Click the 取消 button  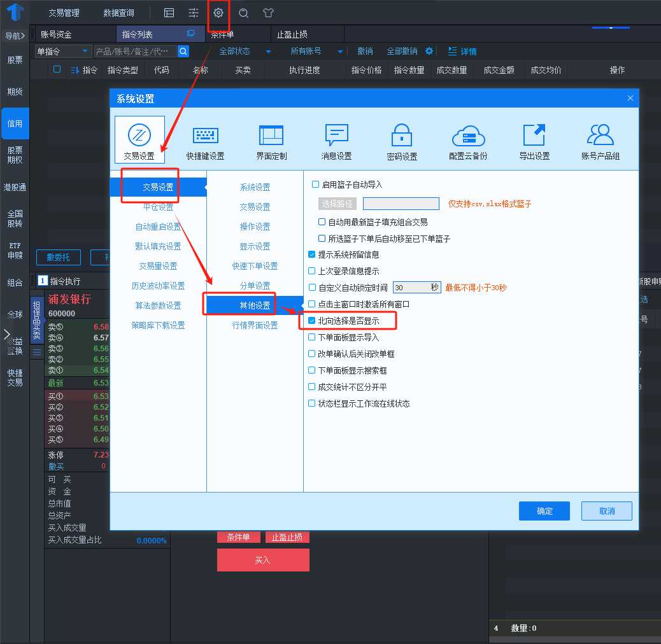pos(607,511)
